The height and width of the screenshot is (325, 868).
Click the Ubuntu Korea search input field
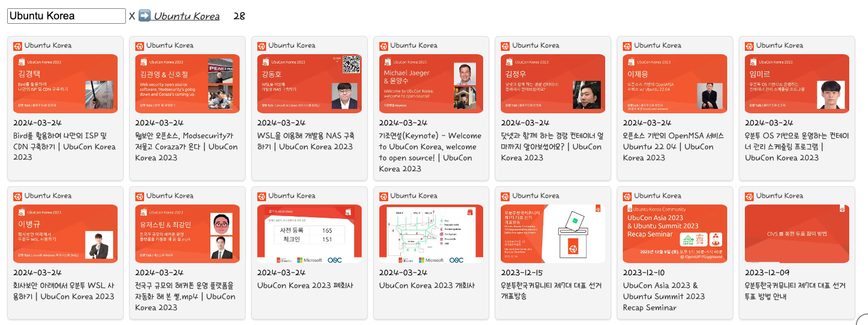point(66,16)
